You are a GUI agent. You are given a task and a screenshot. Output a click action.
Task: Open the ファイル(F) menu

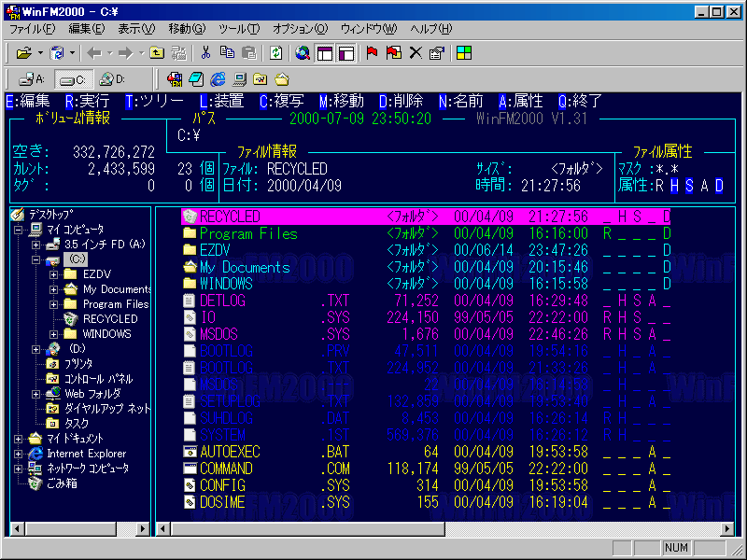pyautogui.click(x=33, y=29)
